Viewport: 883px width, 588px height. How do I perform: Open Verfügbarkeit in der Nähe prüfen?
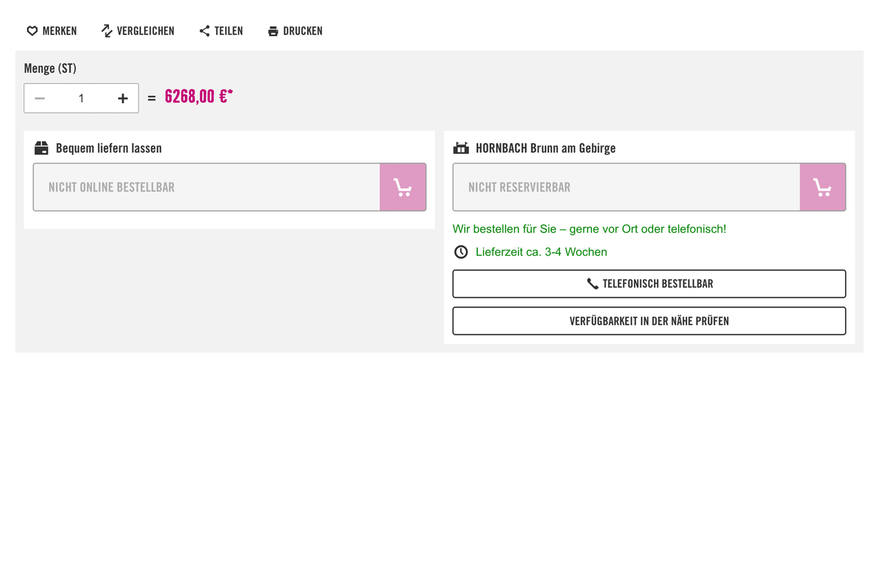[x=648, y=321]
